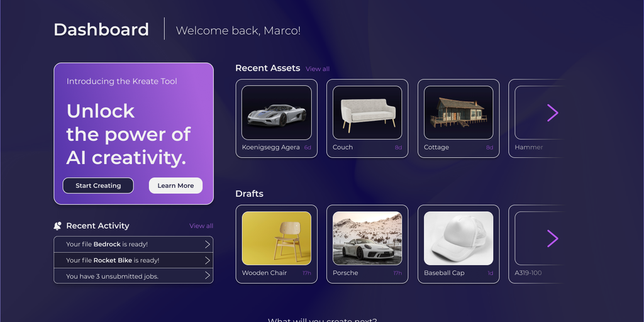Select the Hammer asset card
644x322 pixels.
(536, 118)
